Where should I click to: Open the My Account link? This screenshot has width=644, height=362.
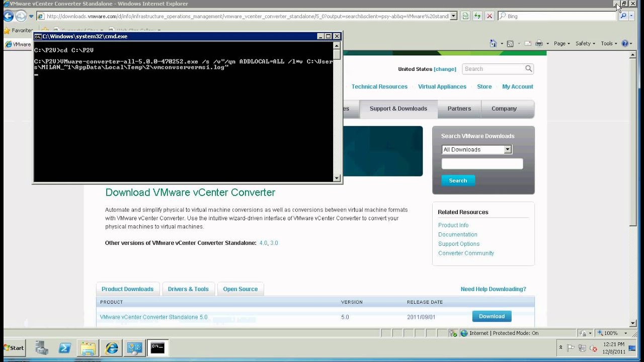click(x=518, y=86)
